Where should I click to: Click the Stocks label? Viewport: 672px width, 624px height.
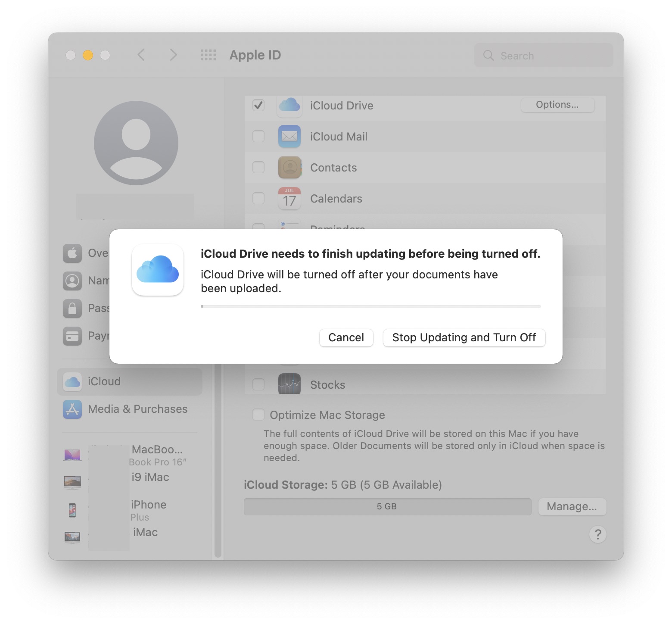click(328, 385)
